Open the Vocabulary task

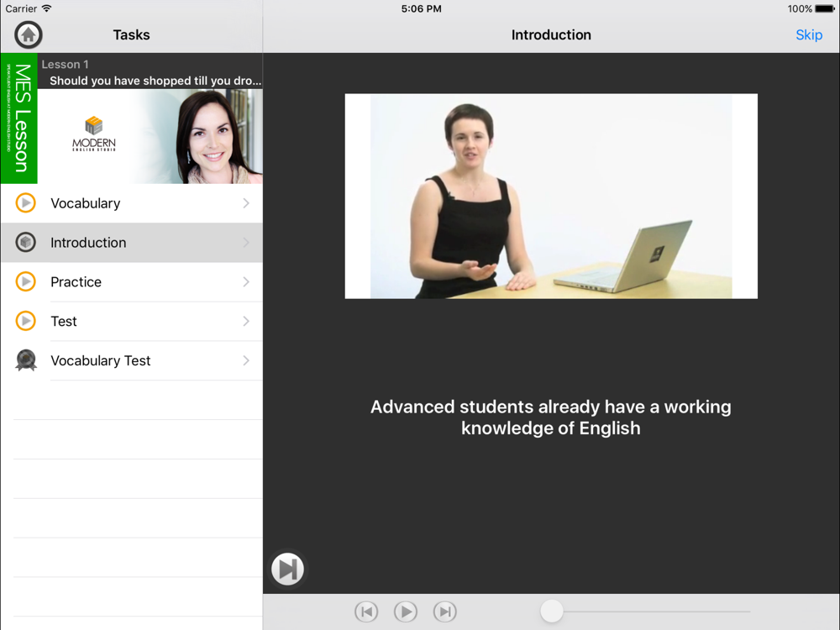click(x=132, y=203)
